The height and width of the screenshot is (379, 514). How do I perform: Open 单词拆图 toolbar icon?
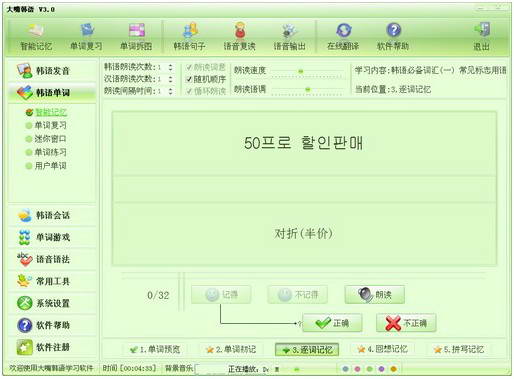(136, 37)
